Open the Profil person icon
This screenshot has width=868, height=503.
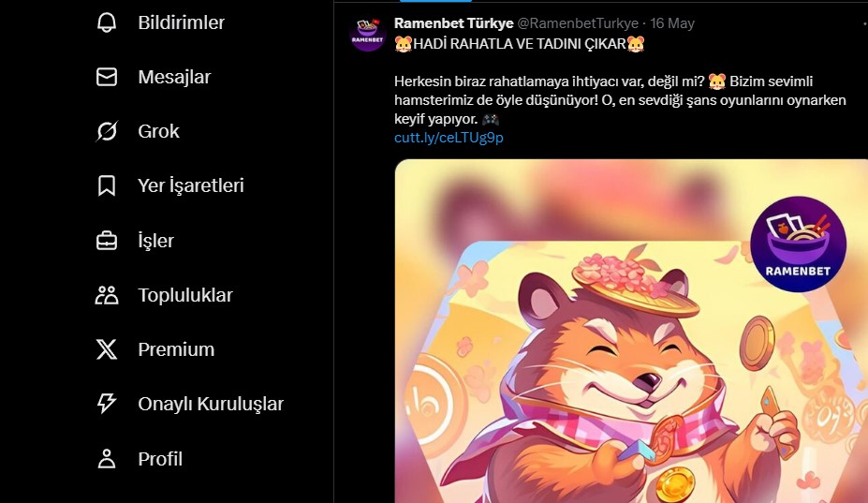[107, 459]
